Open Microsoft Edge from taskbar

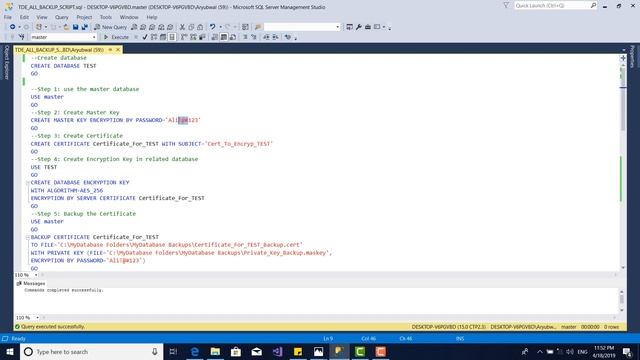pos(195,351)
